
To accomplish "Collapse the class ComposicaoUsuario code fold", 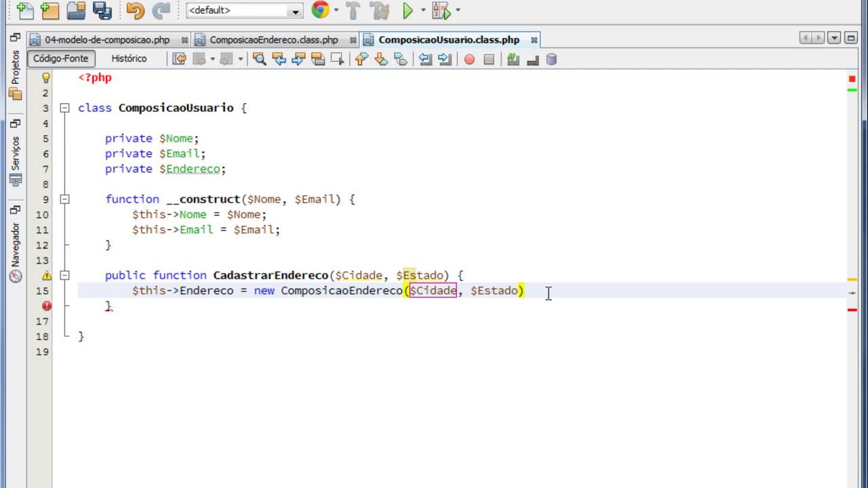I will (64, 108).
